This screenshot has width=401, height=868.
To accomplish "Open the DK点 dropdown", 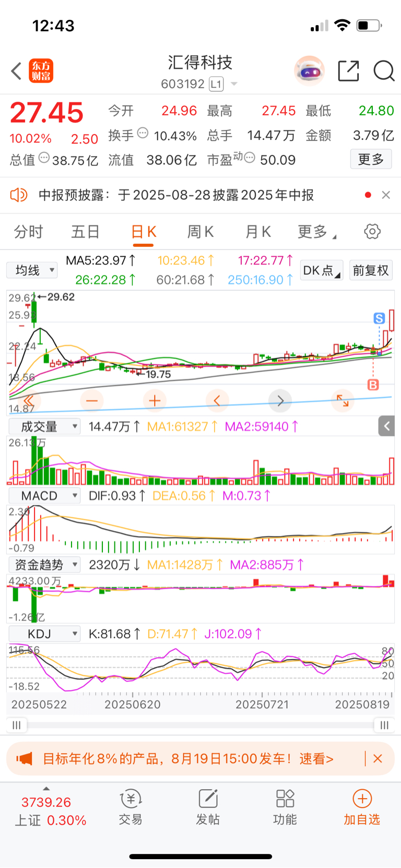I will [x=322, y=270].
